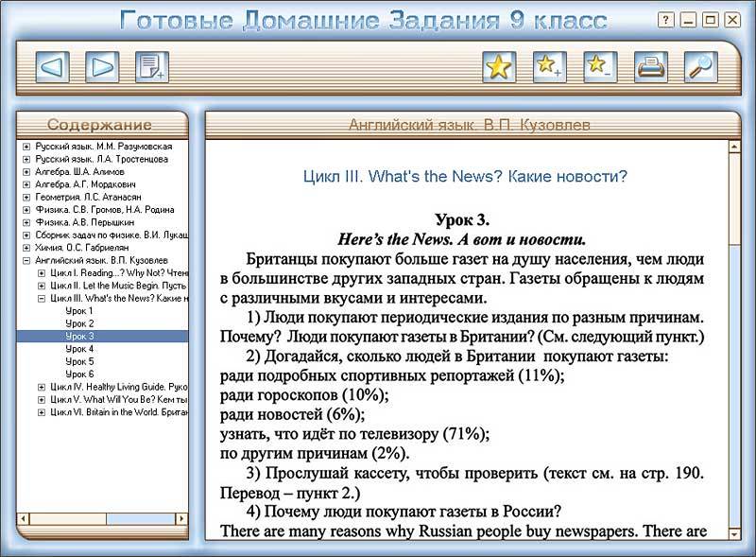Select Цикл VI. Britain in the World label
This screenshot has height=557, width=756.
tap(119, 412)
